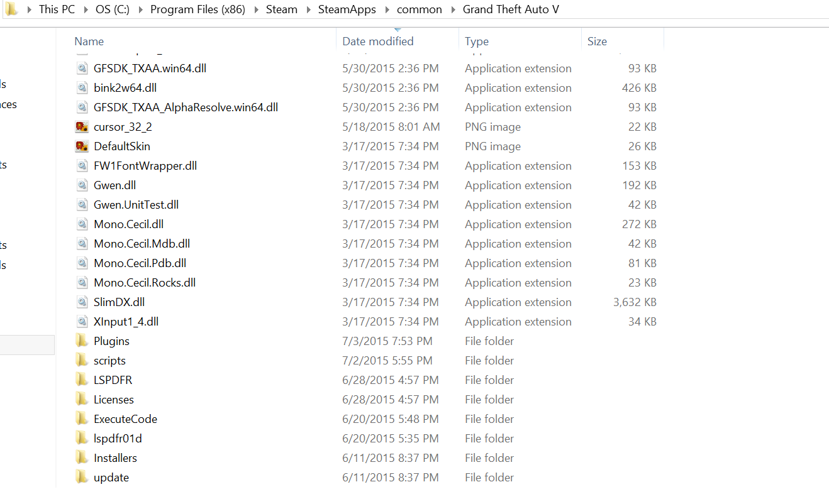
Task: Sort by the Size column header
Action: tap(597, 41)
